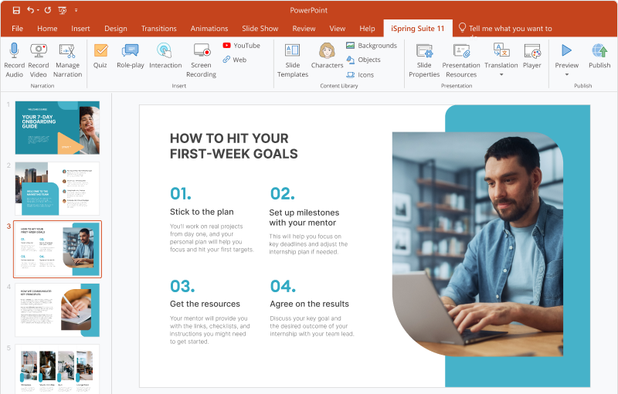This screenshot has width=618, height=394.
Task: Open the Player settings
Action: tap(532, 56)
